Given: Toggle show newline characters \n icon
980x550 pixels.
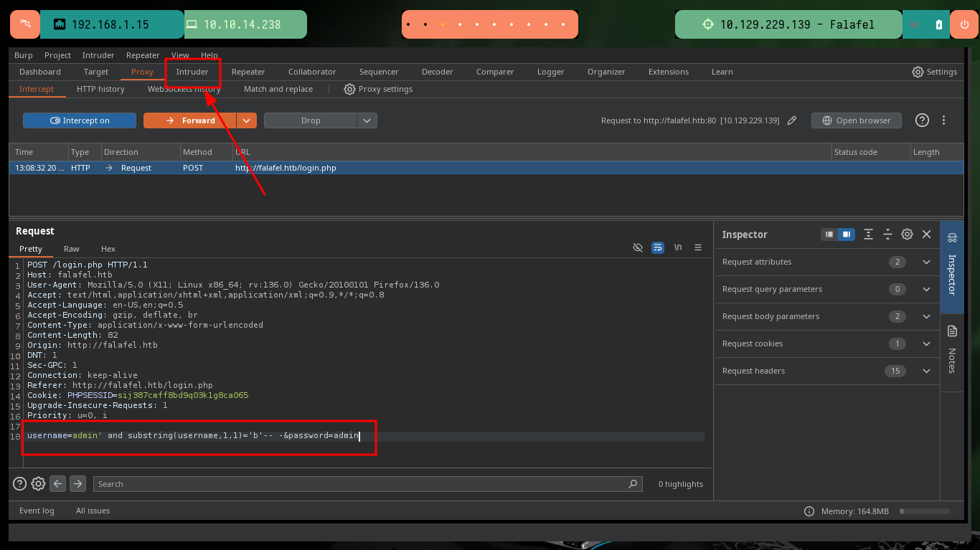Looking at the screenshot, I should pos(678,247).
